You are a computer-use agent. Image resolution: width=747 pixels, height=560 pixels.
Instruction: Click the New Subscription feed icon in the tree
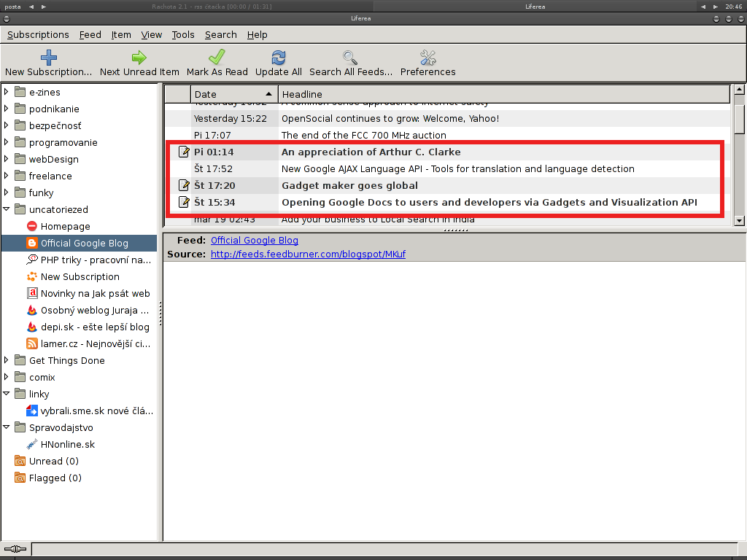32,276
